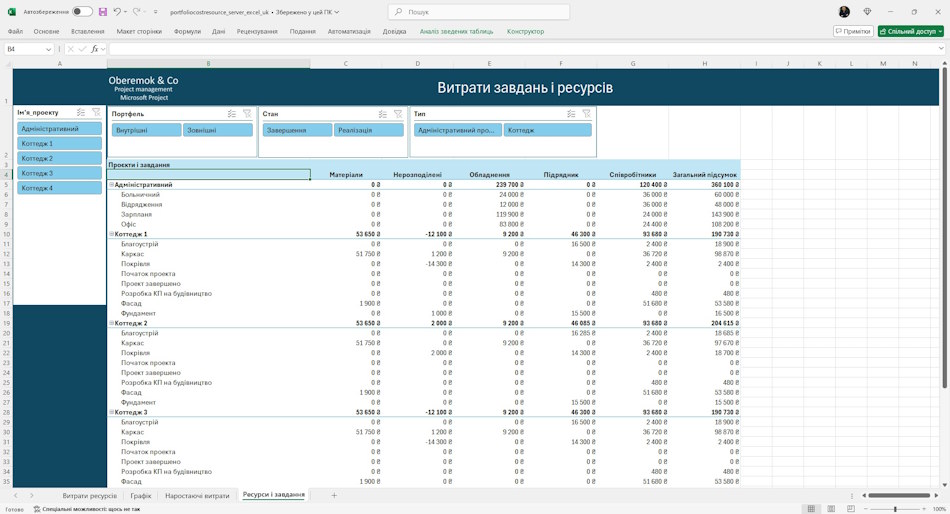Collapse the Коттедж 2 pivot group

pos(111,323)
